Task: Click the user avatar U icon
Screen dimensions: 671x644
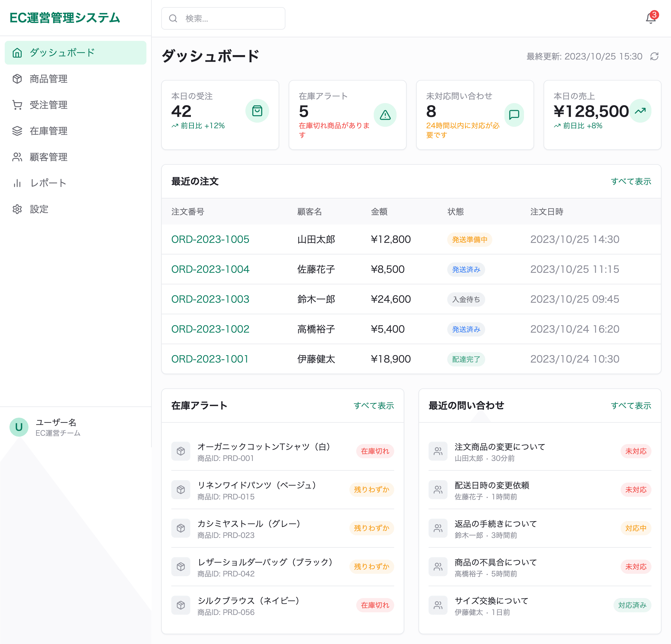Action: tap(19, 427)
